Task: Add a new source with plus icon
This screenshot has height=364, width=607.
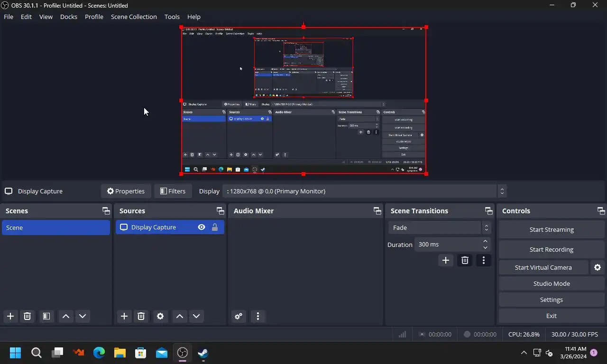Action: pyautogui.click(x=124, y=316)
